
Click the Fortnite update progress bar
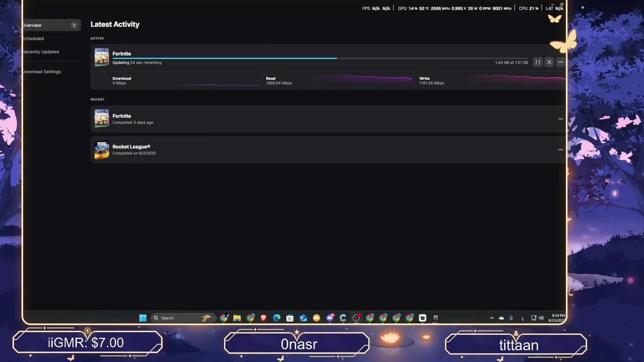(320, 58)
